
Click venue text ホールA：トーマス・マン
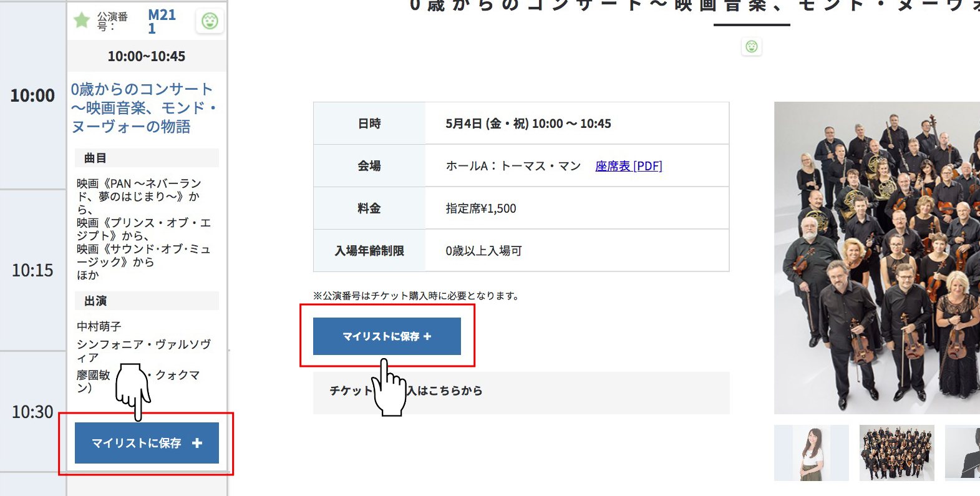pos(513,166)
